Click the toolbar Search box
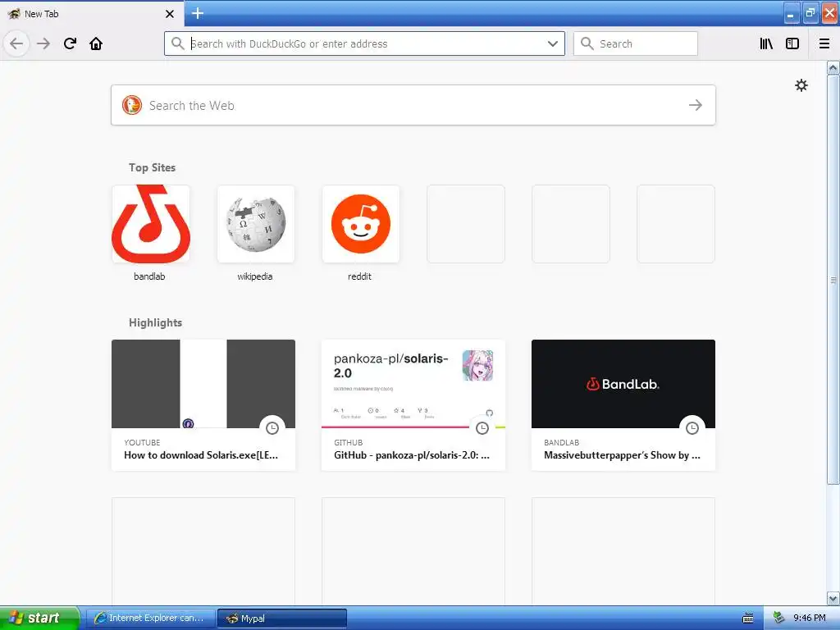This screenshot has height=630, width=840. (636, 43)
